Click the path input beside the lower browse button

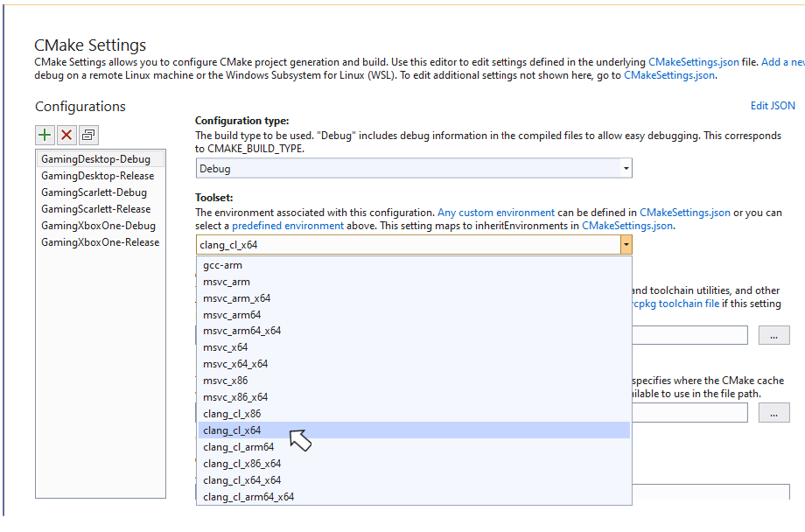click(x=689, y=413)
